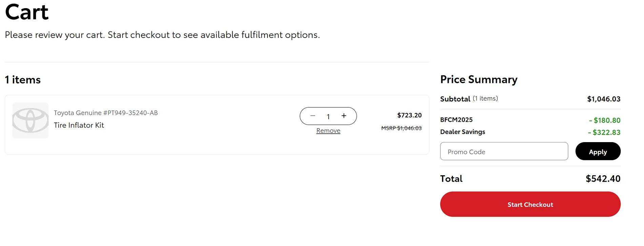Click the quantity value in the stepper
The image size is (644, 246).
328,117
